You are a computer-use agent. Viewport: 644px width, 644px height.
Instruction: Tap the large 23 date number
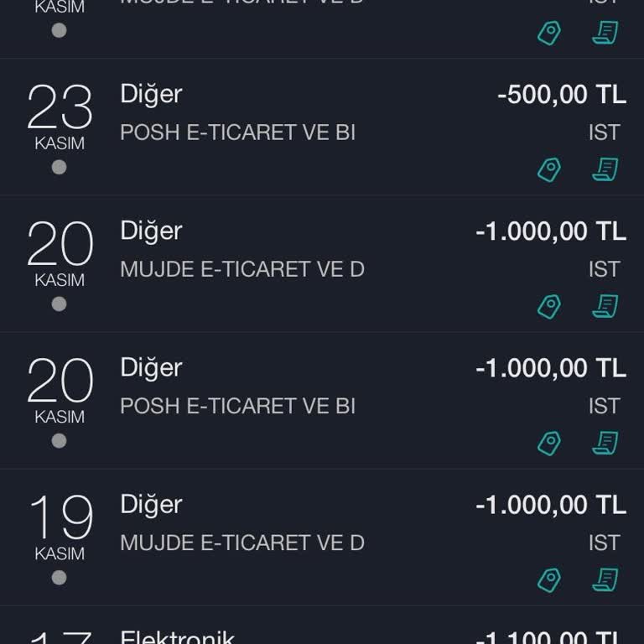click(x=60, y=109)
